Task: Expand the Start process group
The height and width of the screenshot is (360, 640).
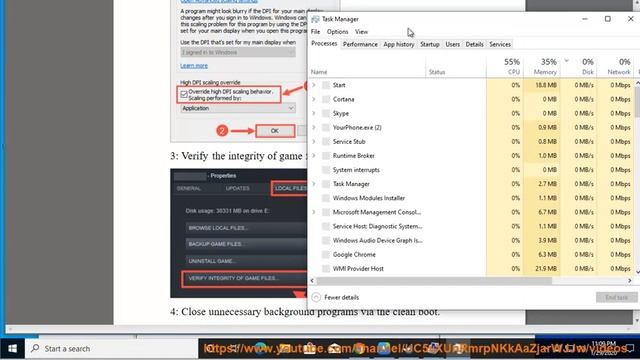Action: click(314, 85)
